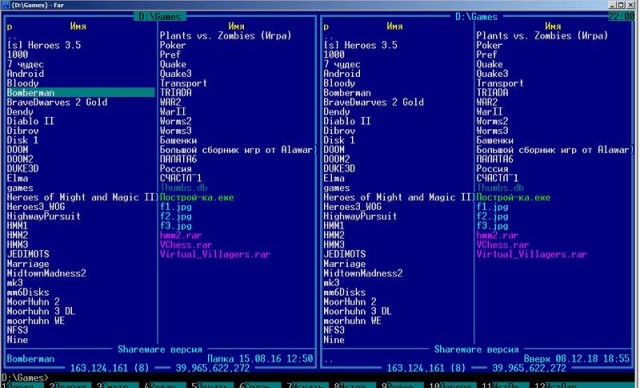Select f3.jpg file in the right panel
Screen dimensions: 640x388
tap(492, 226)
